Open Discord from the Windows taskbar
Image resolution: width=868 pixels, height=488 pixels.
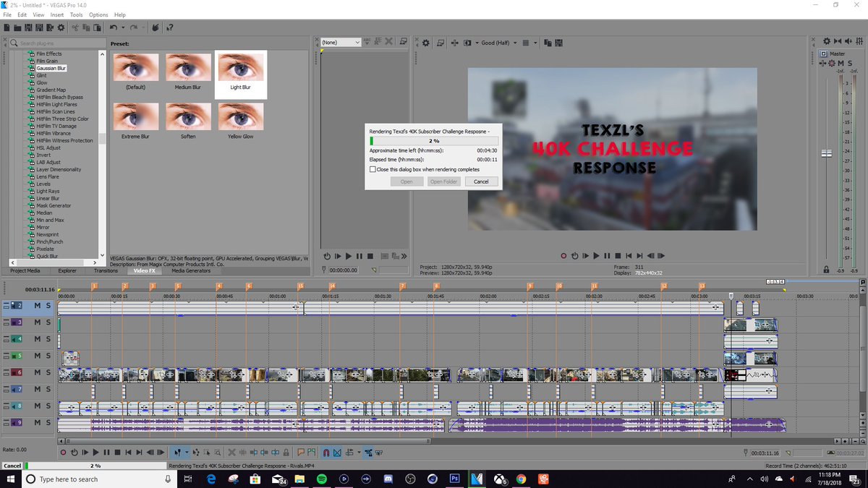(388, 479)
